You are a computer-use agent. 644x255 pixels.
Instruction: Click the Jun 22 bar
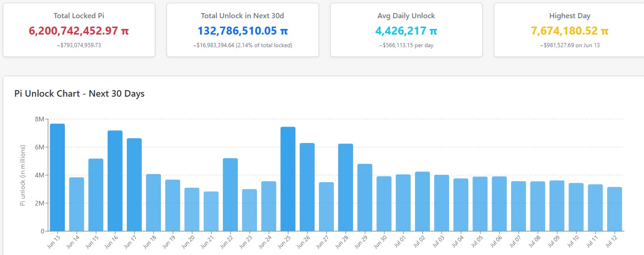230,195
